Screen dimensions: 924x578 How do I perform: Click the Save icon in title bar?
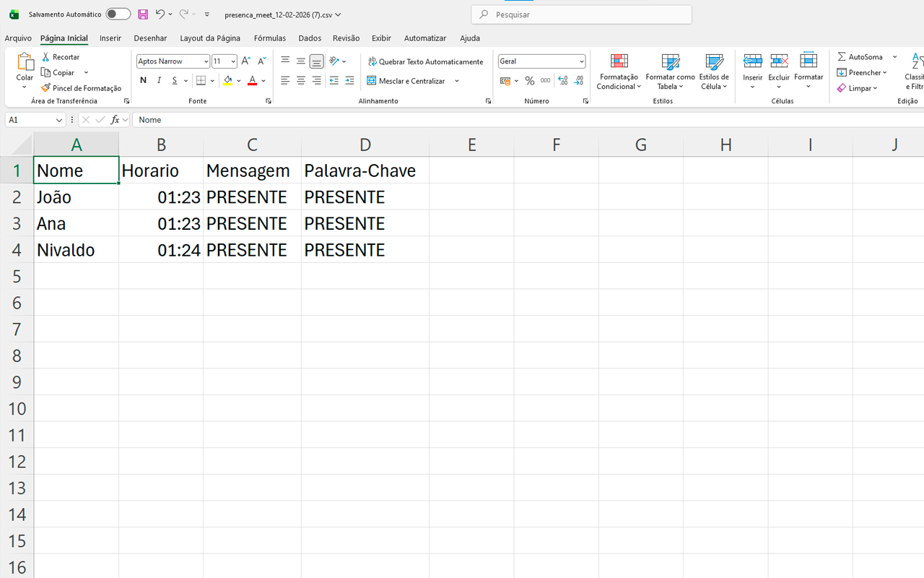pyautogui.click(x=143, y=14)
